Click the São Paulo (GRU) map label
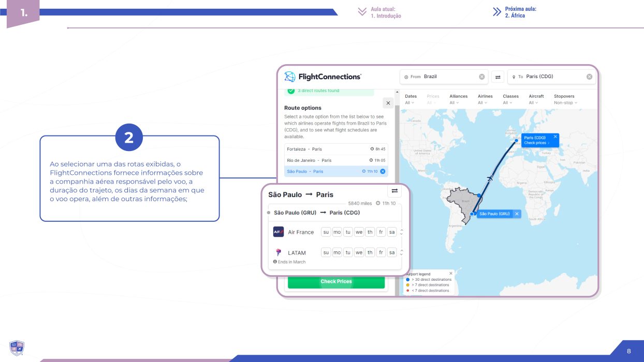Image resolution: width=644 pixels, height=362 pixels. (x=495, y=214)
